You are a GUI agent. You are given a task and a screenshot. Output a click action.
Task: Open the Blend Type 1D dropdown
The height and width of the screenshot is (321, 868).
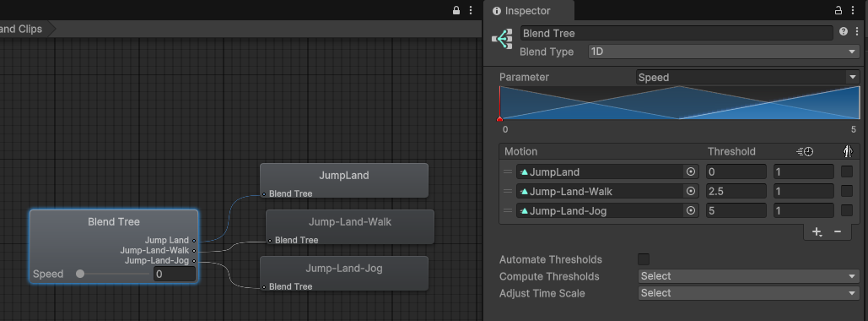tap(724, 52)
